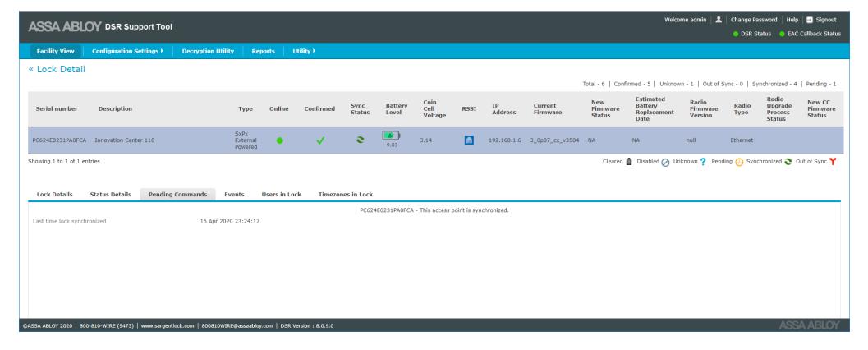868x350 pixels.
Task: Click the Out of Sync legend icon
Action: pyautogui.click(x=833, y=162)
